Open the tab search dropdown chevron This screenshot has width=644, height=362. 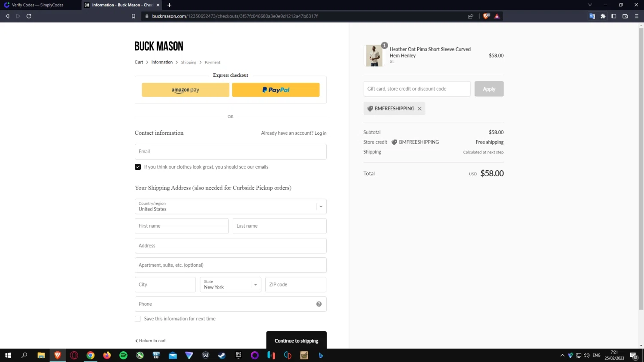[x=590, y=5]
